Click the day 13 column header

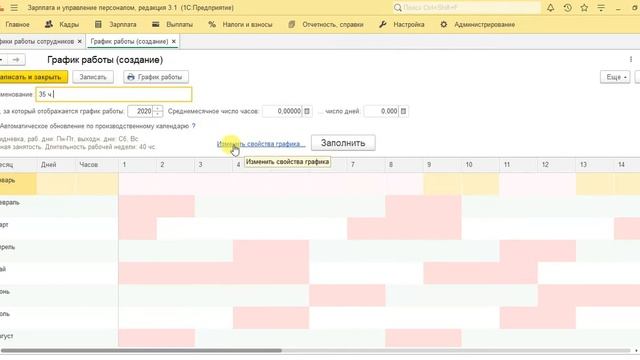pyautogui.click(x=595, y=164)
